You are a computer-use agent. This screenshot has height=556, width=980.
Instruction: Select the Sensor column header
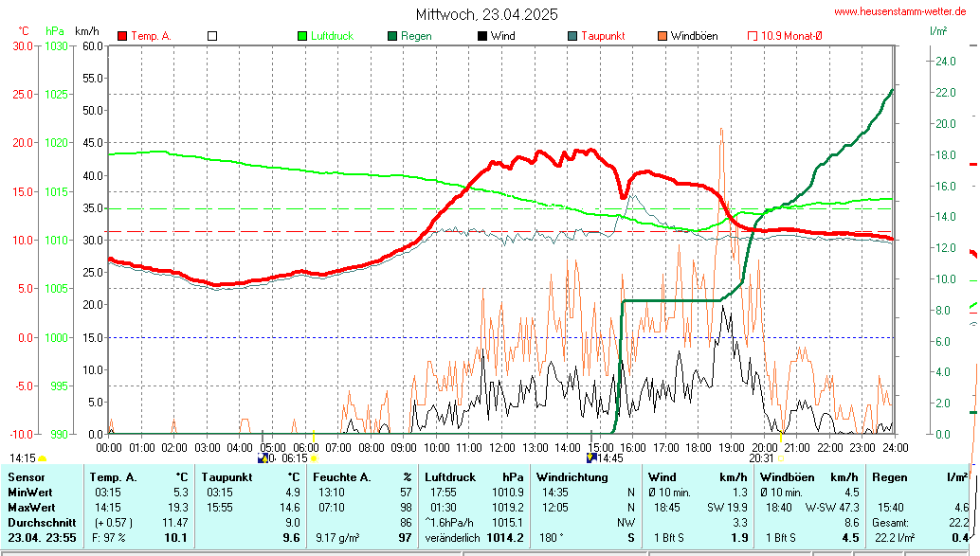tap(27, 477)
